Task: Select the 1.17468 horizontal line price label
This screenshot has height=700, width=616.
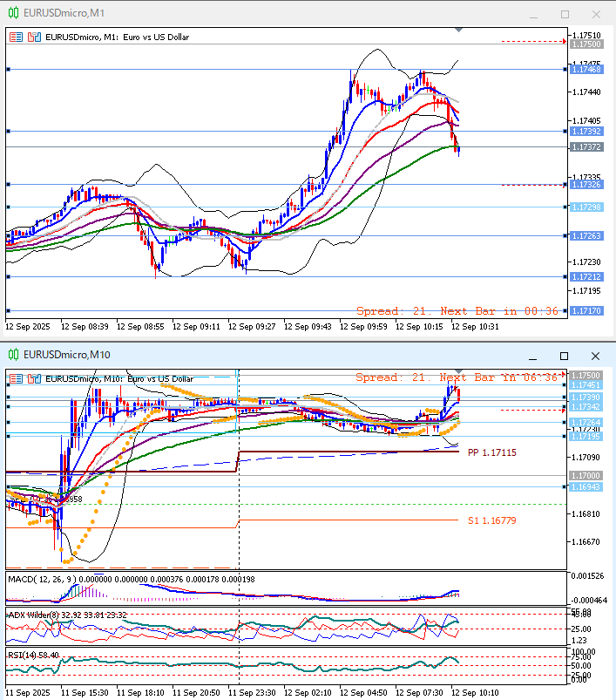Action: (x=588, y=69)
